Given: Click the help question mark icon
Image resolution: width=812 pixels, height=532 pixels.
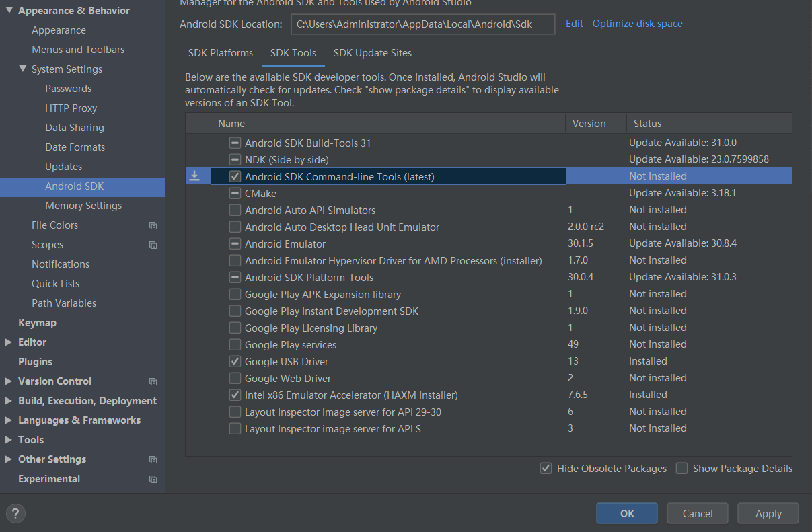Looking at the screenshot, I should (x=15, y=513).
